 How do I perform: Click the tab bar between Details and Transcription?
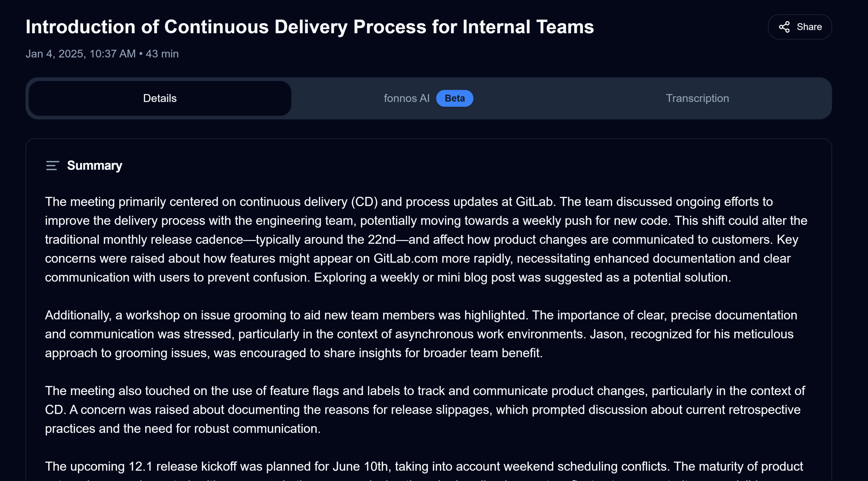click(x=428, y=98)
